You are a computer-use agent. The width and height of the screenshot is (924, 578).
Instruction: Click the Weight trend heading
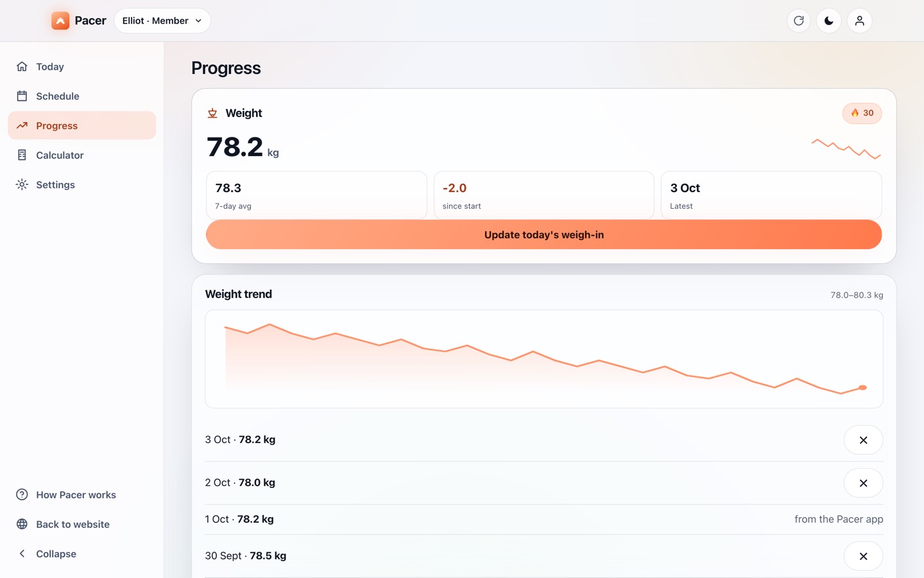[239, 294]
